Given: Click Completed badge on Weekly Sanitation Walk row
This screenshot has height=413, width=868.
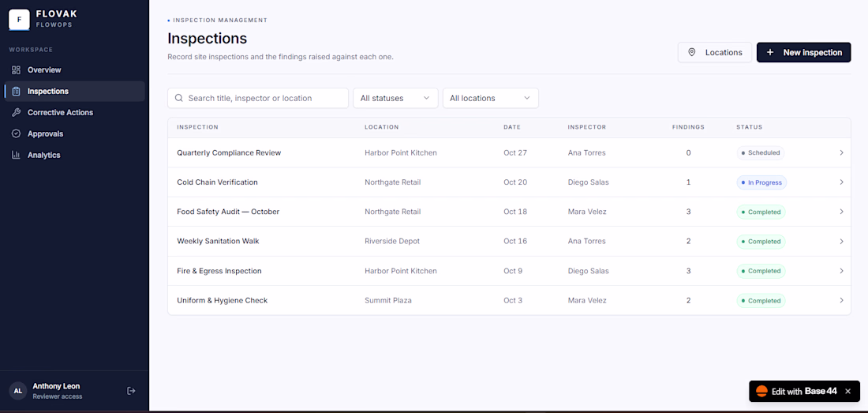Looking at the screenshot, I should 761,242.
